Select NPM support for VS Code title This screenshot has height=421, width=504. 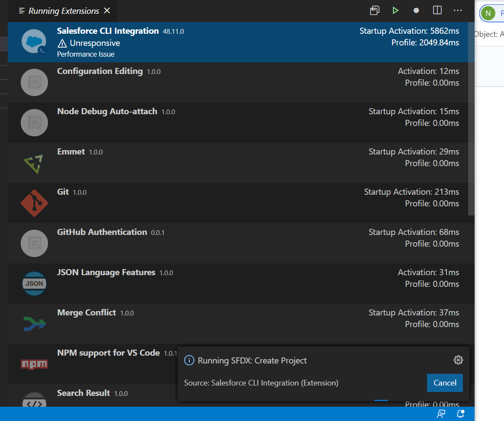[x=108, y=353]
